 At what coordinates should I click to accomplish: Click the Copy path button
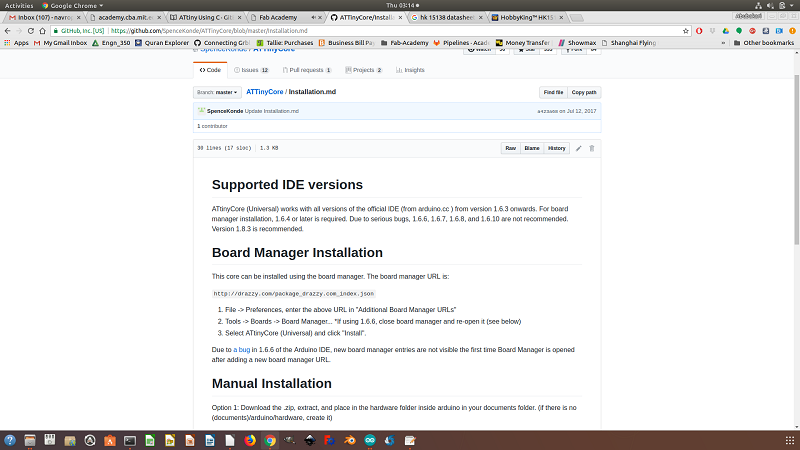(x=584, y=92)
